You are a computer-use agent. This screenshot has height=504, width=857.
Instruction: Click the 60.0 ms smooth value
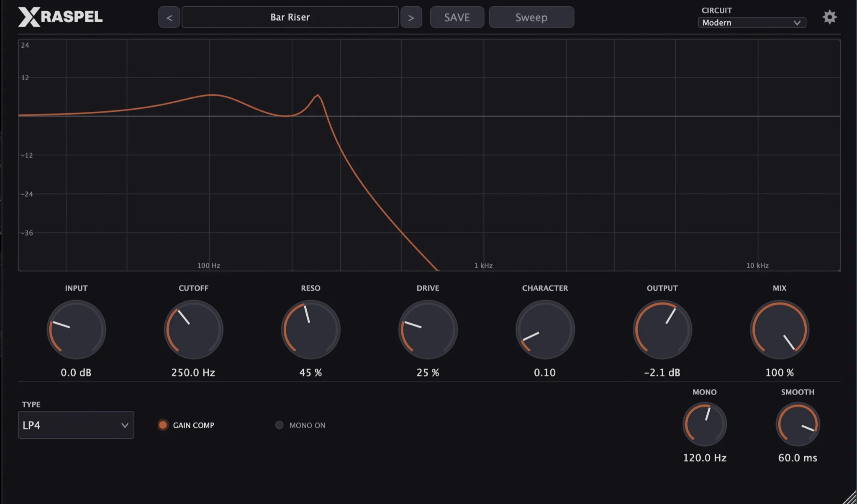click(798, 458)
